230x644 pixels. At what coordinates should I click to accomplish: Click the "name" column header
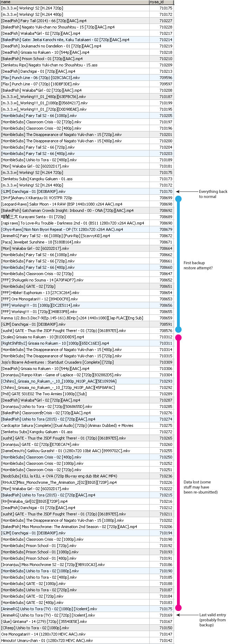pyautogui.click(x=6, y=2)
